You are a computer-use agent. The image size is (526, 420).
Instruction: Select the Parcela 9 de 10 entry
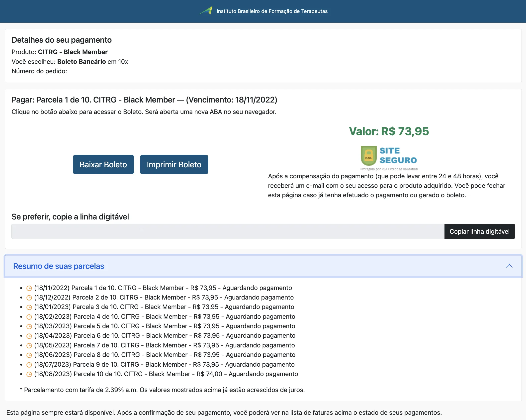[164, 364]
